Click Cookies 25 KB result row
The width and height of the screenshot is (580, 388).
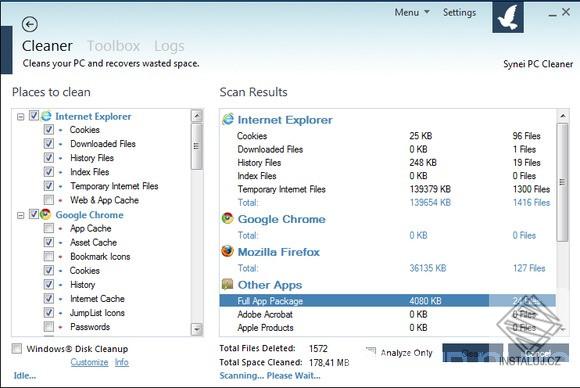pos(387,136)
